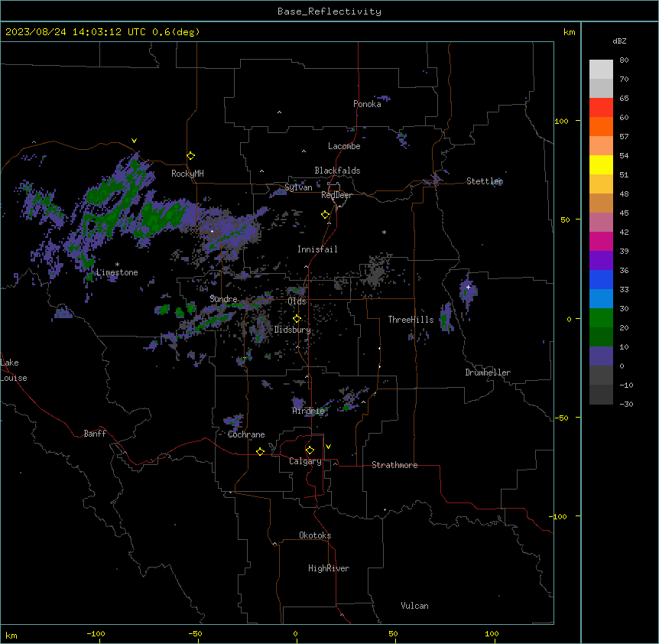Click the km unit label on the bottom axis
Image resolution: width=659 pixels, height=644 pixels.
tap(11, 635)
